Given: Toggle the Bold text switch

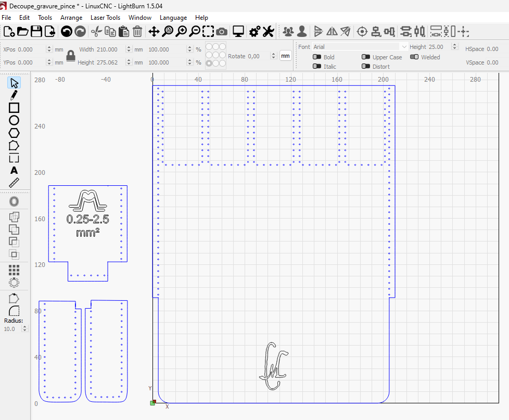Looking at the screenshot, I should tap(316, 57).
